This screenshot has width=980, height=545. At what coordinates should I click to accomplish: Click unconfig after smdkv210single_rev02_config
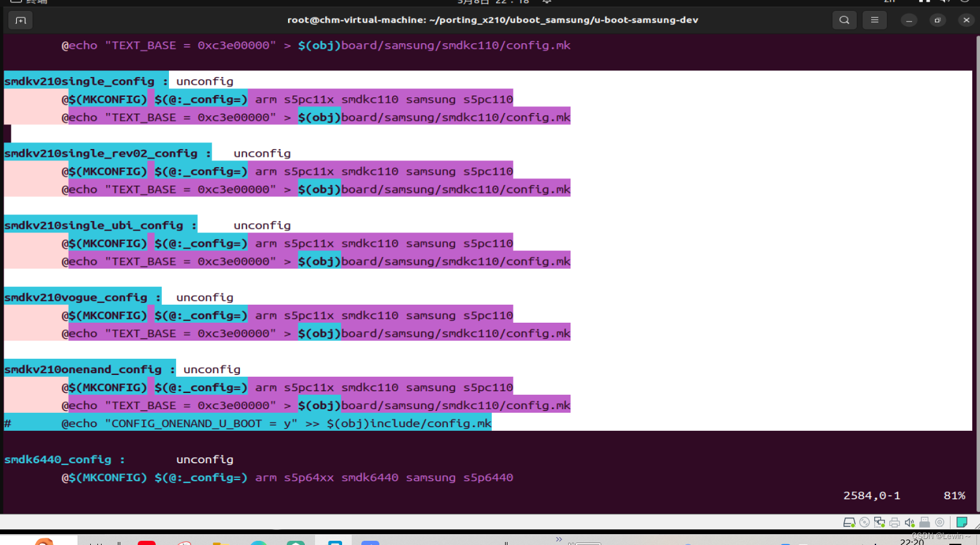[262, 153]
